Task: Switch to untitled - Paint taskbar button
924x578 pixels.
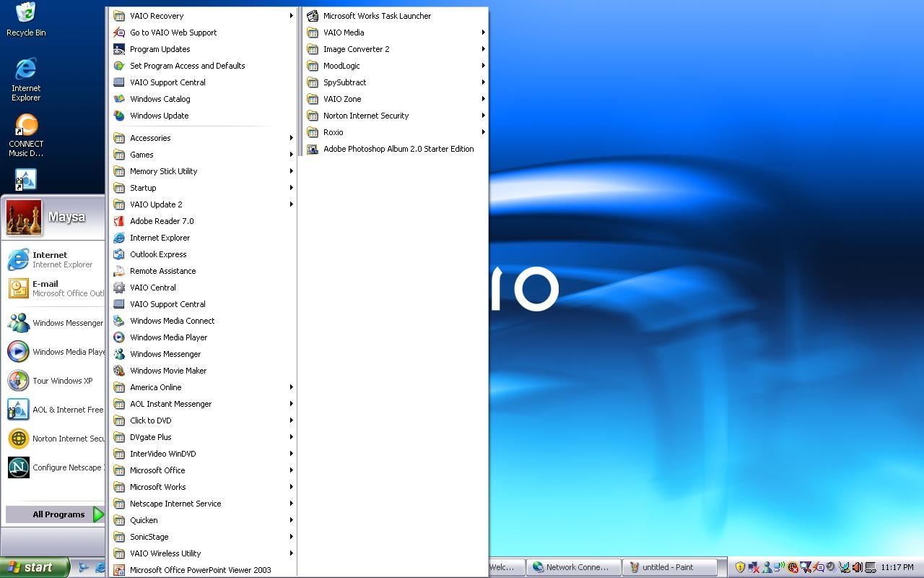Action: point(670,567)
